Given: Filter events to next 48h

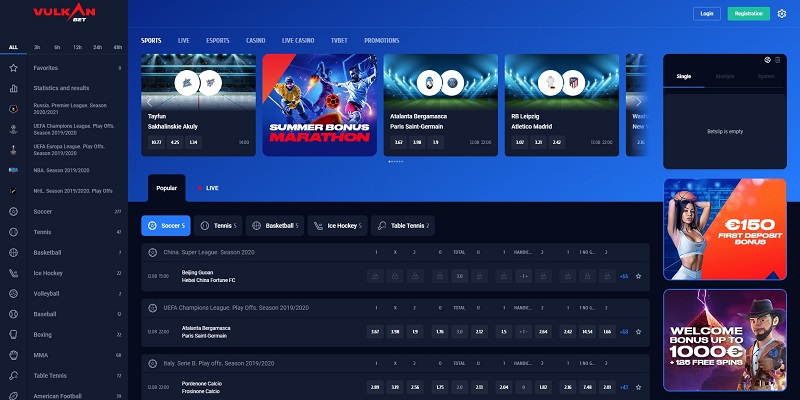Looking at the screenshot, I should click(x=118, y=47).
